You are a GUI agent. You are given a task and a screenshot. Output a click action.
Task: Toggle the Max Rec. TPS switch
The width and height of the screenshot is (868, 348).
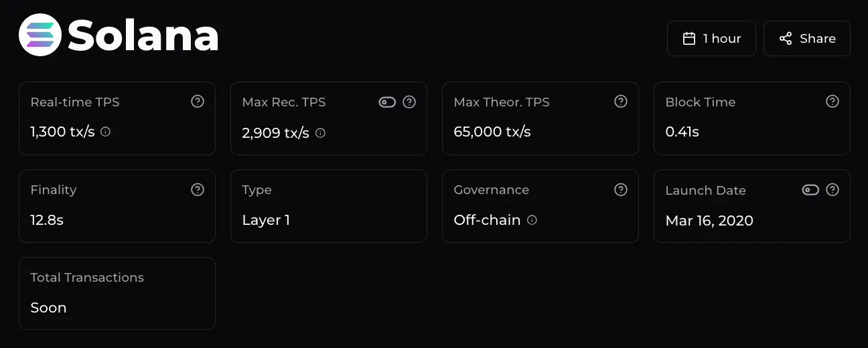(x=387, y=102)
